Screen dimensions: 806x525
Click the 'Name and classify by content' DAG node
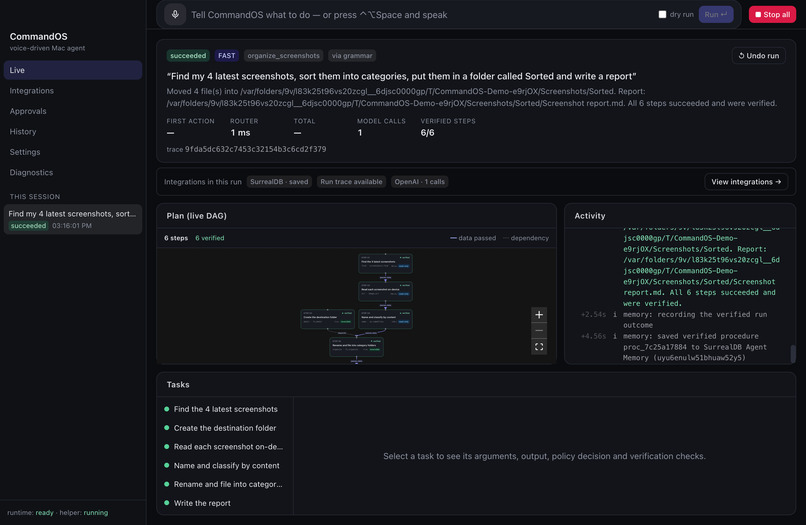click(385, 319)
